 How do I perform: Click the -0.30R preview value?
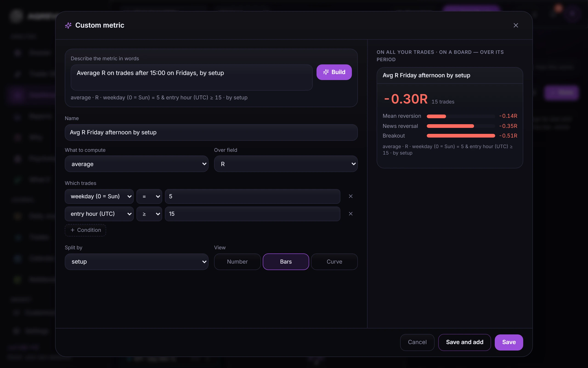(x=406, y=99)
